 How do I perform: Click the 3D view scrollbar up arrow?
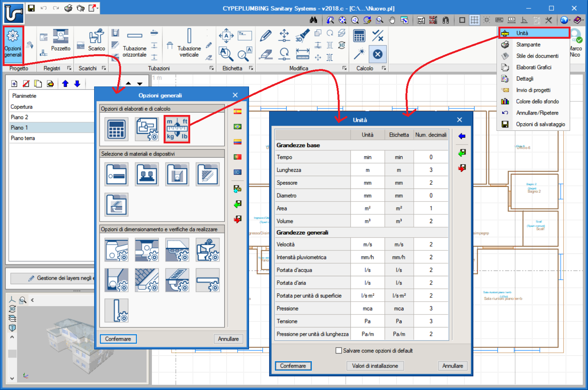(12, 337)
